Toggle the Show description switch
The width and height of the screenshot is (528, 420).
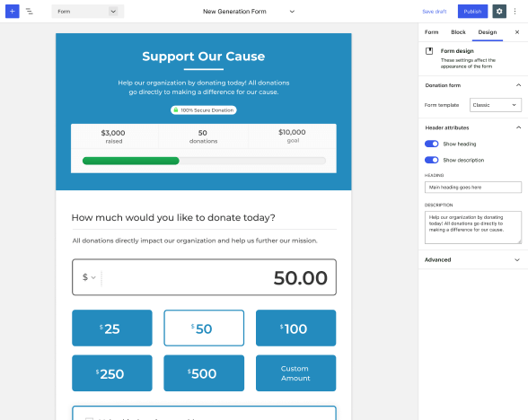[431, 160]
